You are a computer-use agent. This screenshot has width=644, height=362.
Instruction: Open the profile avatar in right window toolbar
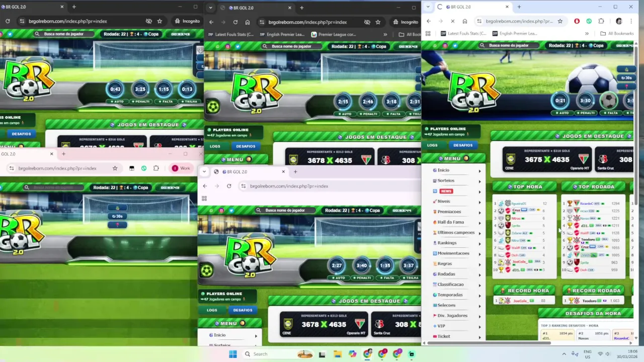coord(619,21)
